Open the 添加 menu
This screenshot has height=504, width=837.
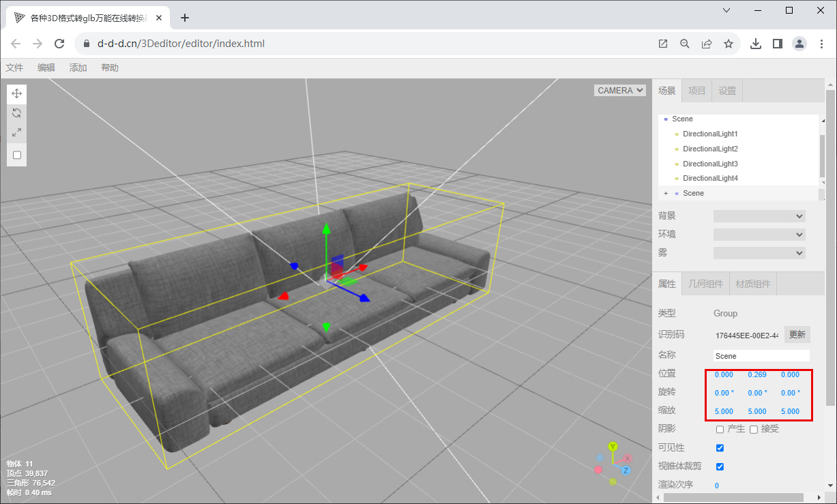pos(78,68)
